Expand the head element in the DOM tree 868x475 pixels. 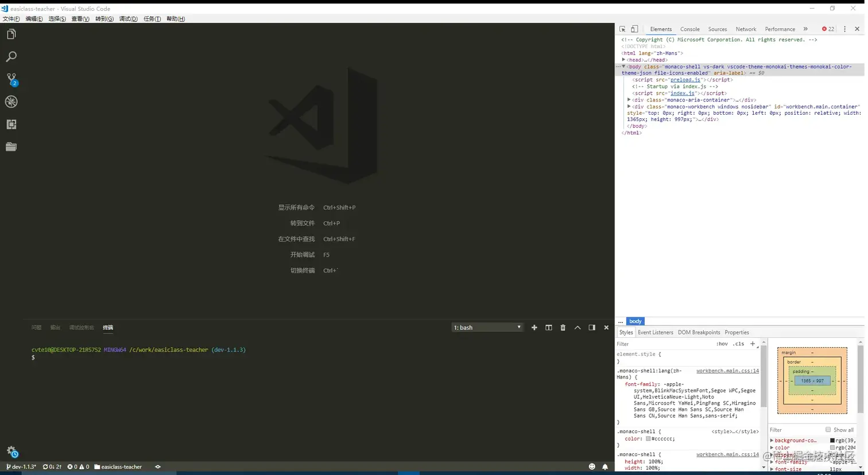tap(623, 60)
